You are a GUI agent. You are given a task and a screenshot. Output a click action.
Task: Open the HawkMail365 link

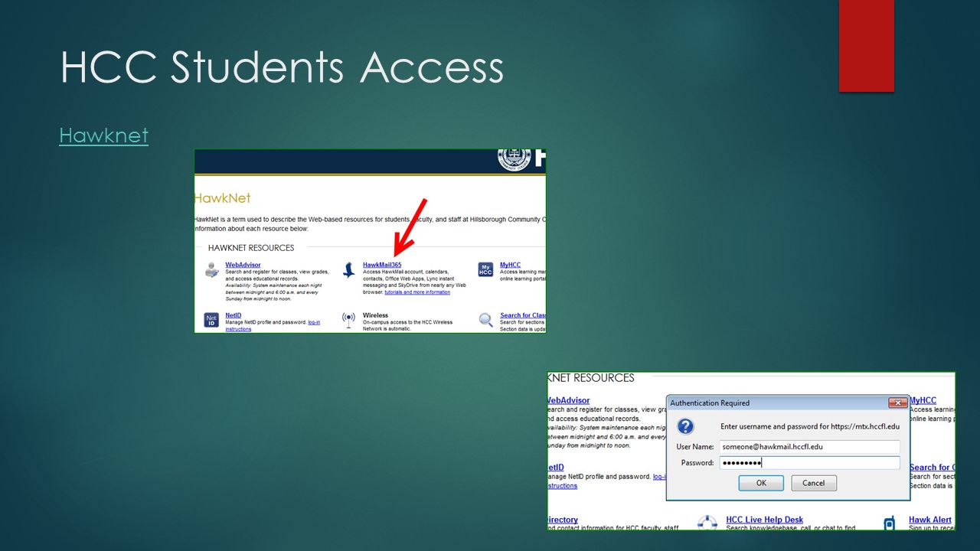[x=382, y=265]
